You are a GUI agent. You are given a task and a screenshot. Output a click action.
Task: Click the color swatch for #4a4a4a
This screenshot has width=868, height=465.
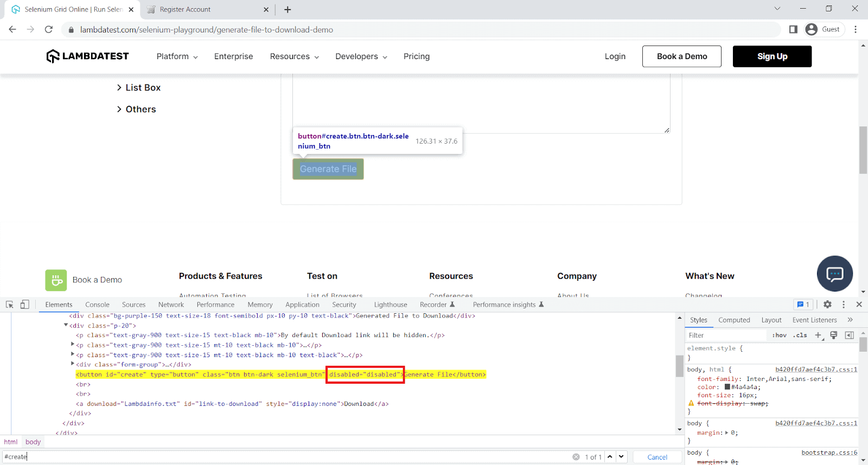click(727, 387)
